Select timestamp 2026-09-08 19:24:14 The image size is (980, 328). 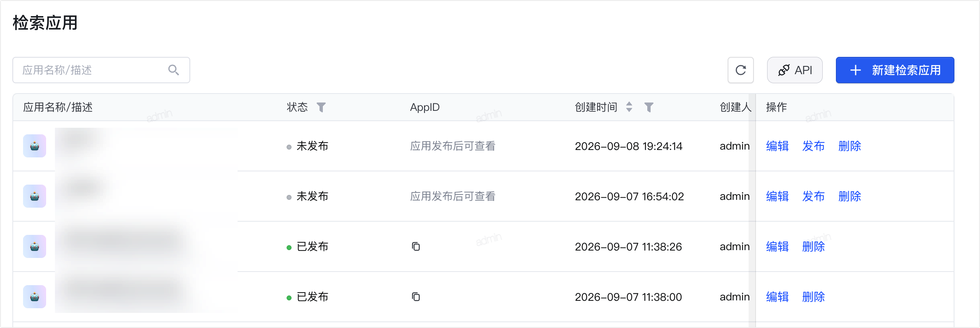[x=629, y=146]
